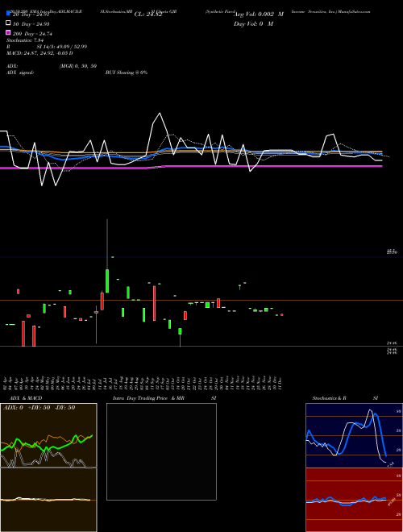This screenshot has height=532, width=403.
Task: Click the 'Intra Day Trading Price & MR' title
Action: click(148, 398)
